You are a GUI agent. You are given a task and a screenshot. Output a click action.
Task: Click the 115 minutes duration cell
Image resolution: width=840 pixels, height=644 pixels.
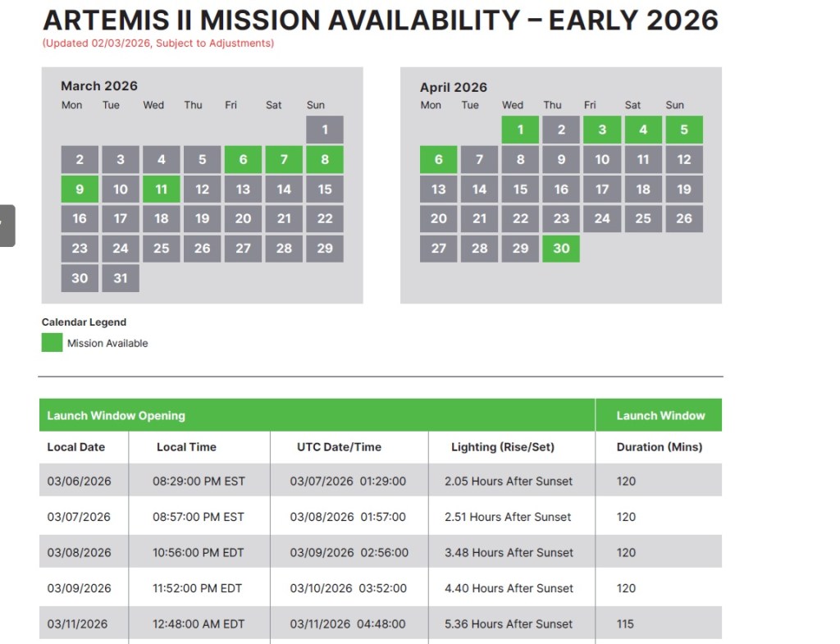626,623
